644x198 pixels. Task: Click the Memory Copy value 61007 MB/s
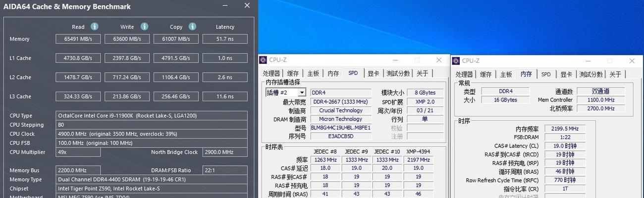pyautogui.click(x=176, y=39)
